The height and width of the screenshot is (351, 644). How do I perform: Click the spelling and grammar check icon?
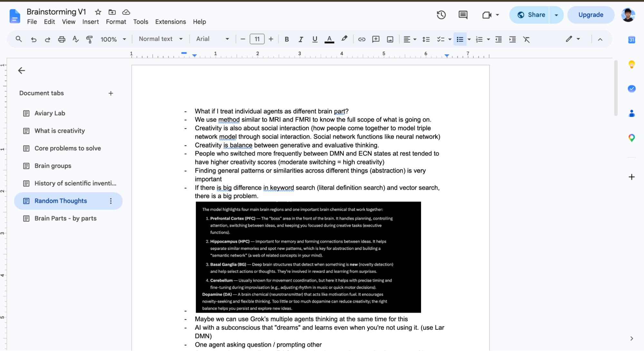click(x=75, y=39)
